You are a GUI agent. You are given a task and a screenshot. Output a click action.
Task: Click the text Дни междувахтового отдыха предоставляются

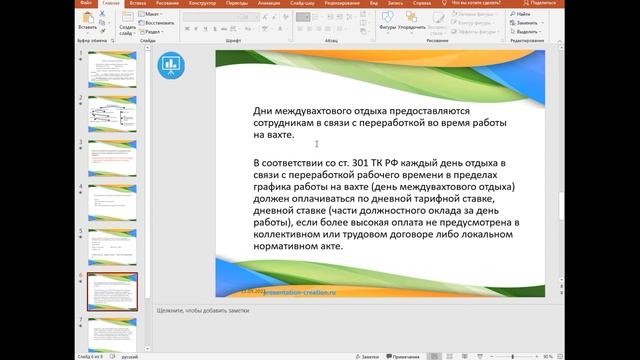pos(361,111)
